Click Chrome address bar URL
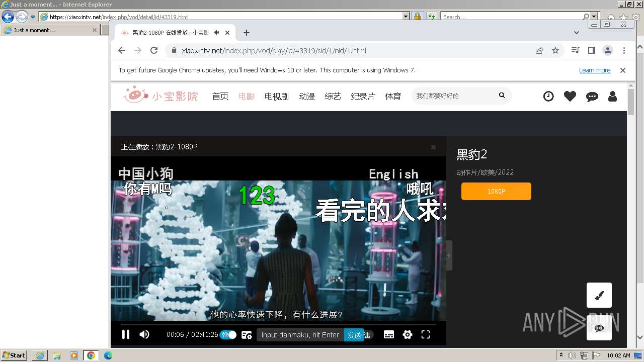 pyautogui.click(x=274, y=51)
